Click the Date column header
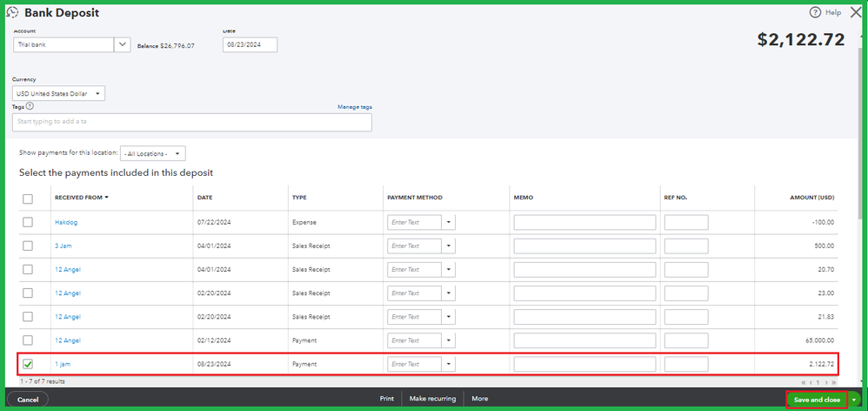This screenshot has width=868, height=411. coord(204,198)
